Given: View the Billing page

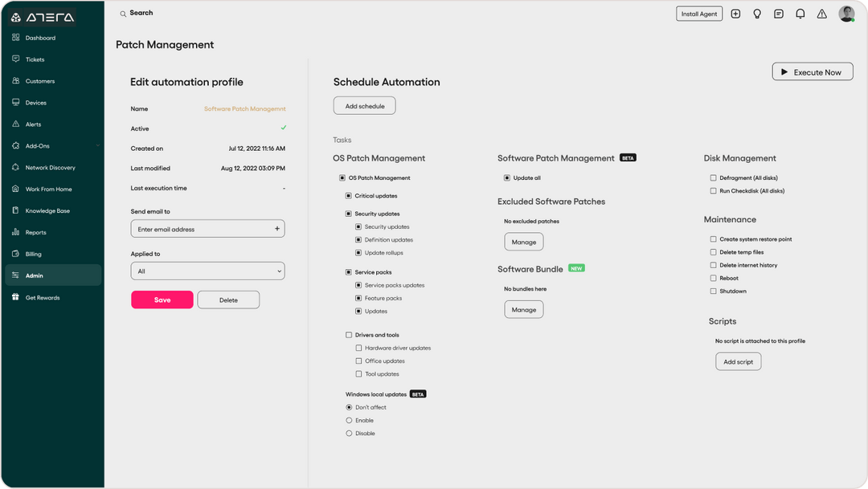Looking at the screenshot, I should click(32, 254).
